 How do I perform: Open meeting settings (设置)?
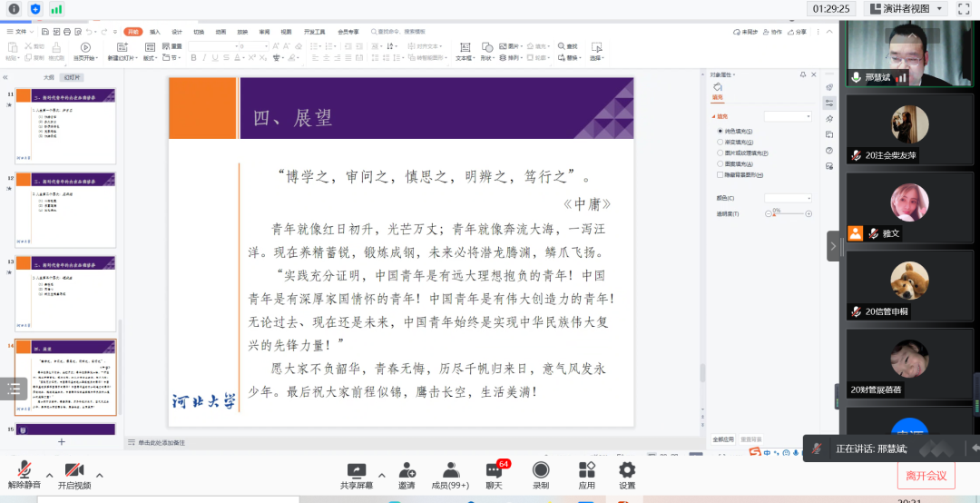[x=626, y=473]
